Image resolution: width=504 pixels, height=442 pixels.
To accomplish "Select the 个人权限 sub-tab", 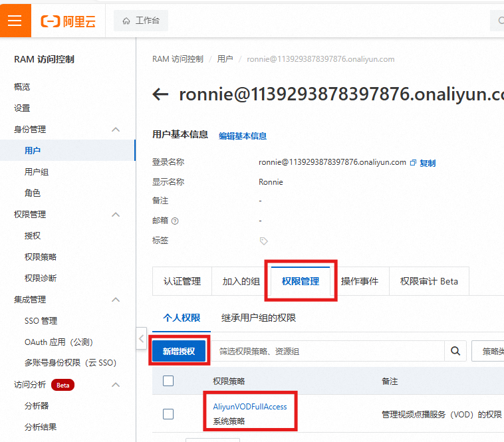I will point(182,318).
